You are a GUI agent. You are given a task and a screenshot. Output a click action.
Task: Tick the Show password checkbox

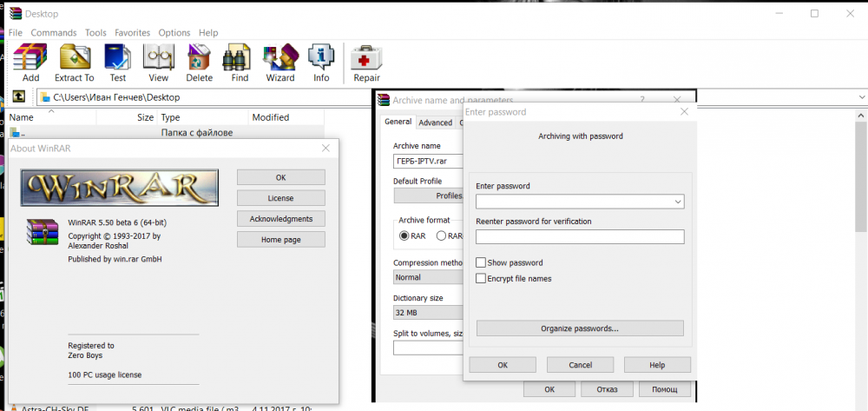tap(481, 262)
